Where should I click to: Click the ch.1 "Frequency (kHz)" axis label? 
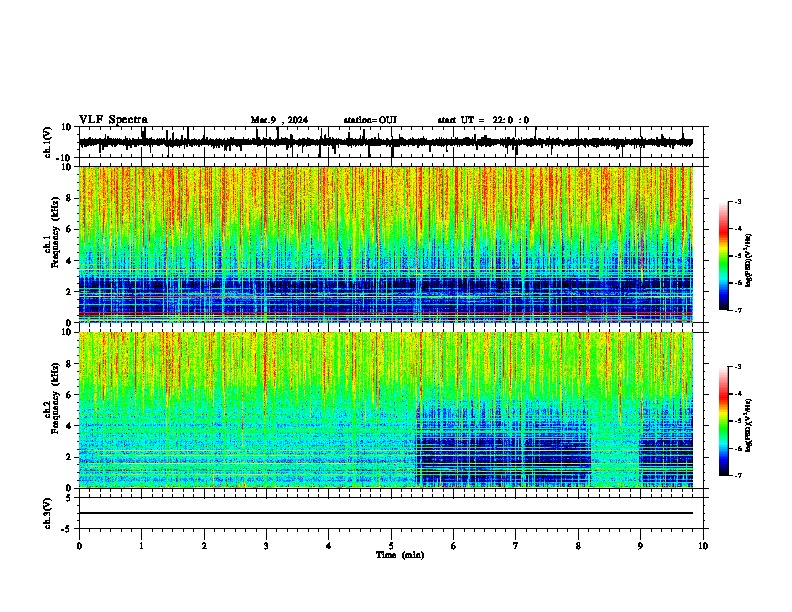[x=55, y=232]
